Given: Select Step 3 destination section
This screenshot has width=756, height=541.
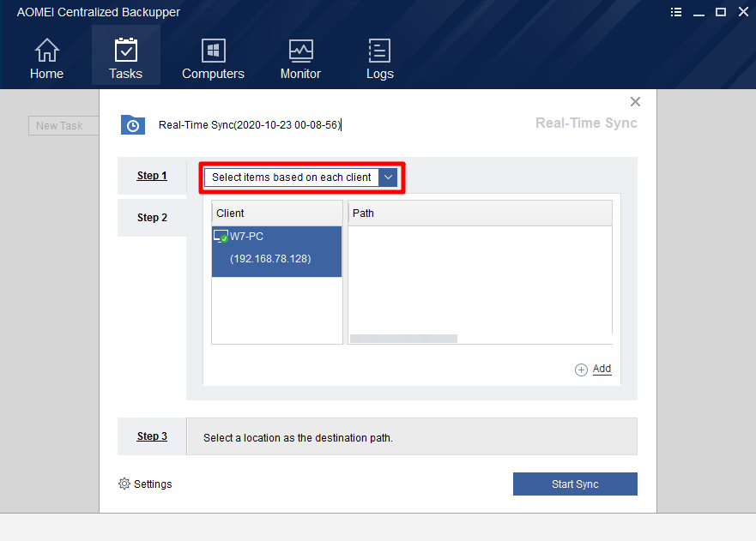Looking at the screenshot, I should pos(152,436).
